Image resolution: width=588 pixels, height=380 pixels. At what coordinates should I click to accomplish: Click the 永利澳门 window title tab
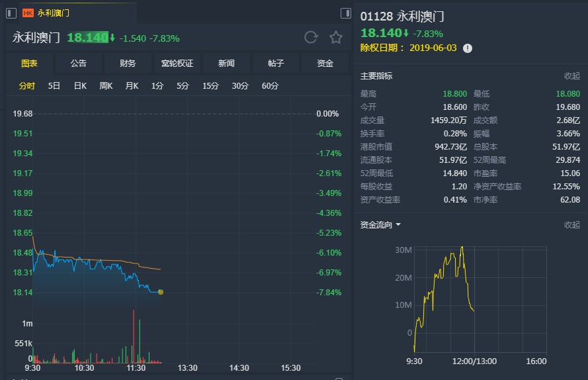53,13
